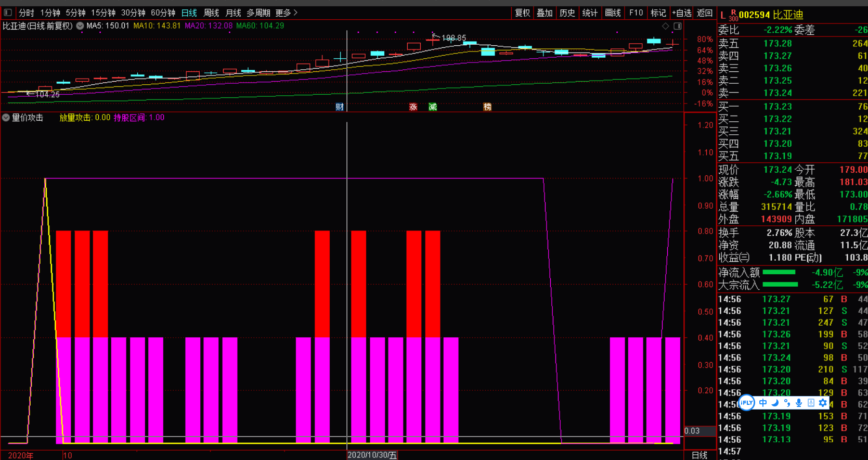Open the 比亚迪 chart settings dropdown arrow
The image size is (868, 460).
coord(80,25)
